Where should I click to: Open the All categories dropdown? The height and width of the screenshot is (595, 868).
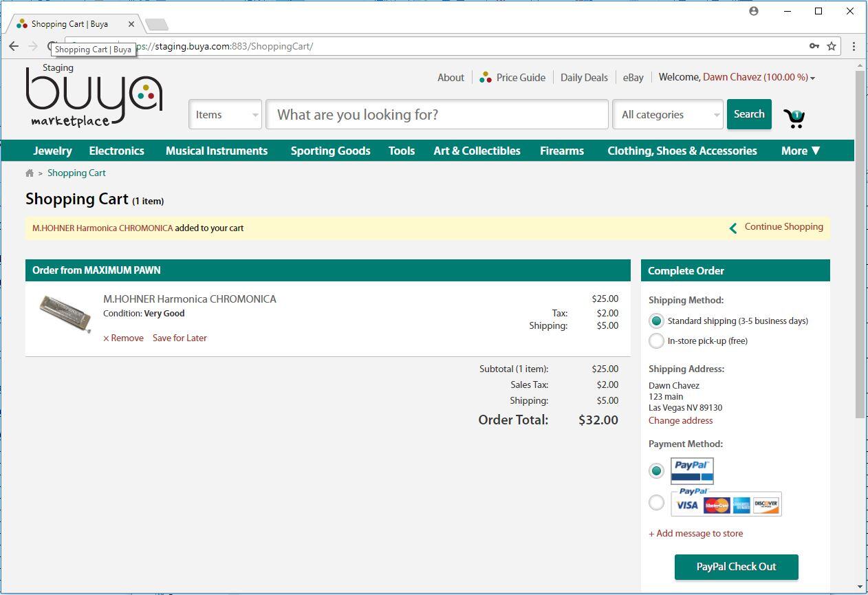pos(668,115)
